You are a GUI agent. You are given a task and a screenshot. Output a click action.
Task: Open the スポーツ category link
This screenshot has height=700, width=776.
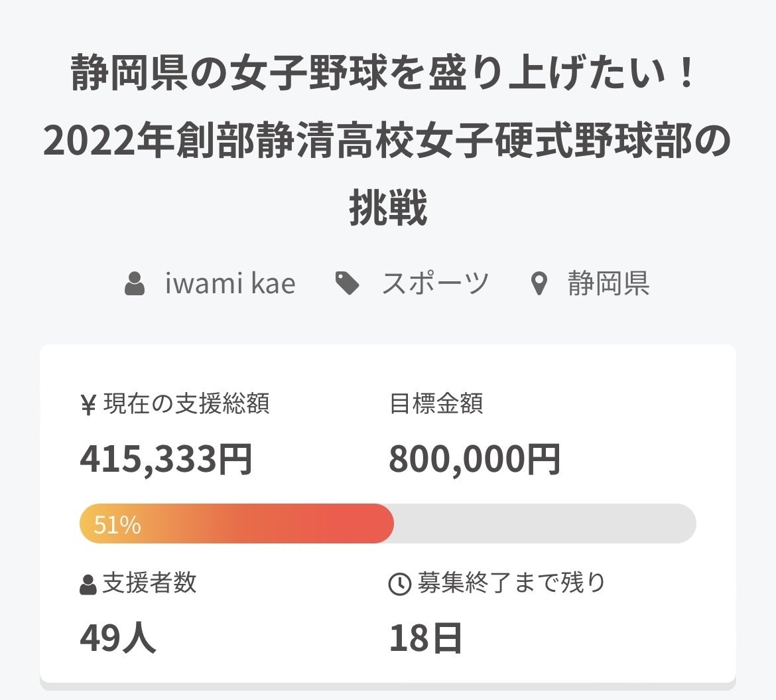(x=435, y=284)
